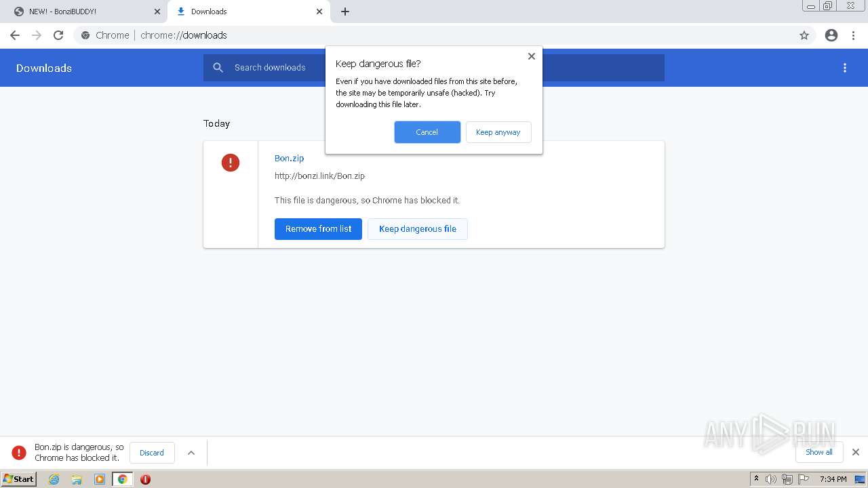The height and width of the screenshot is (488, 868).
Task: Expand the Bon.zip download shelf options
Action: [191, 453]
